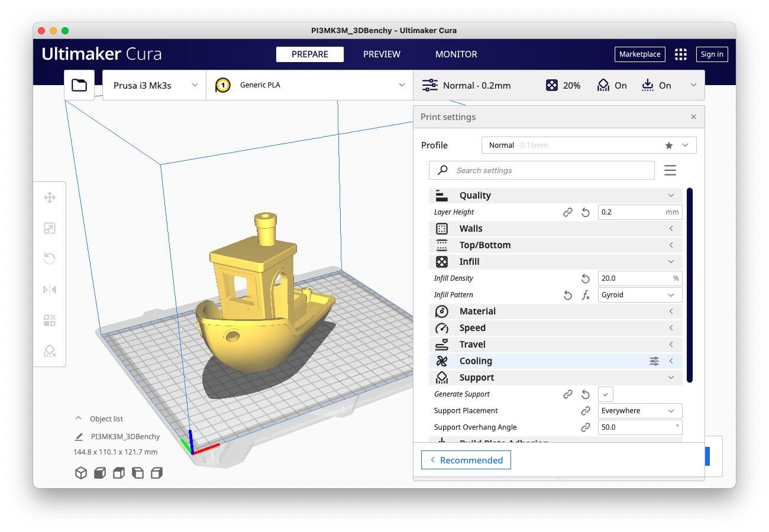Close the Print settings panel
Screen dimensions: 769x532
pos(693,117)
